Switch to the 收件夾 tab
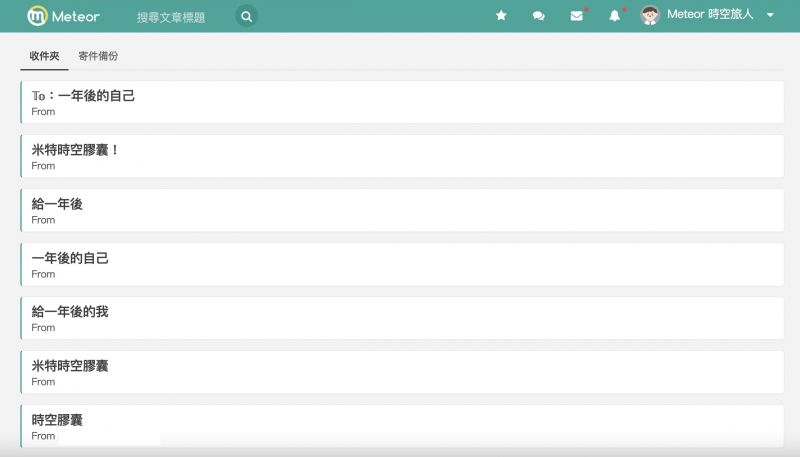The width and height of the screenshot is (800, 457). pos(44,56)
